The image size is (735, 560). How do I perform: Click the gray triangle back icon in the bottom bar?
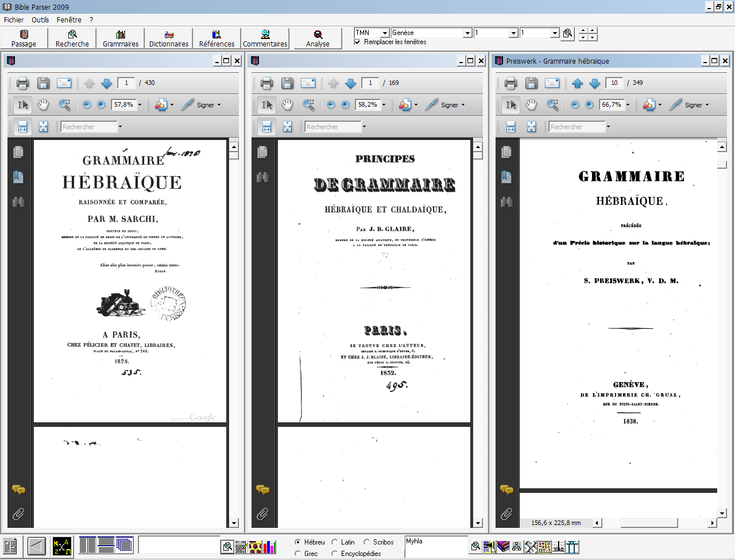37,546
